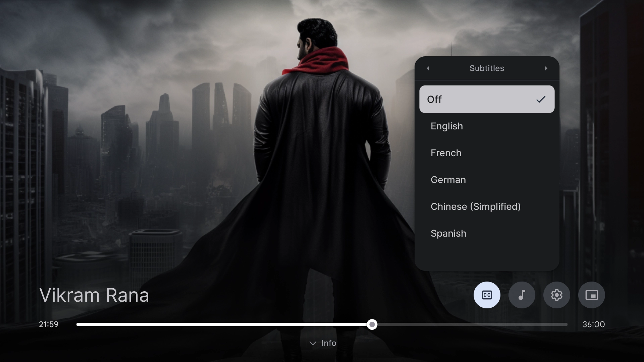
Task: Seek to current timeline marker position
Action: tap(372, 324)
